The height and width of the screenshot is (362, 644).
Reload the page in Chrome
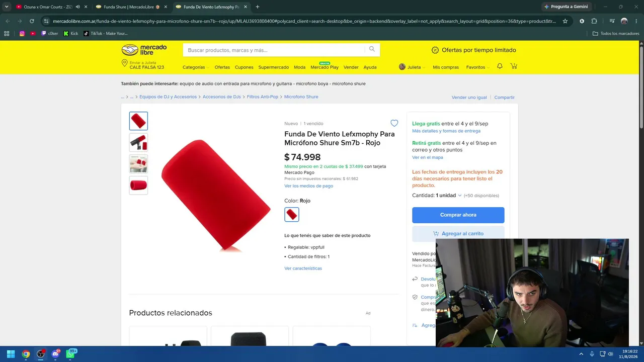pos(32,21)
